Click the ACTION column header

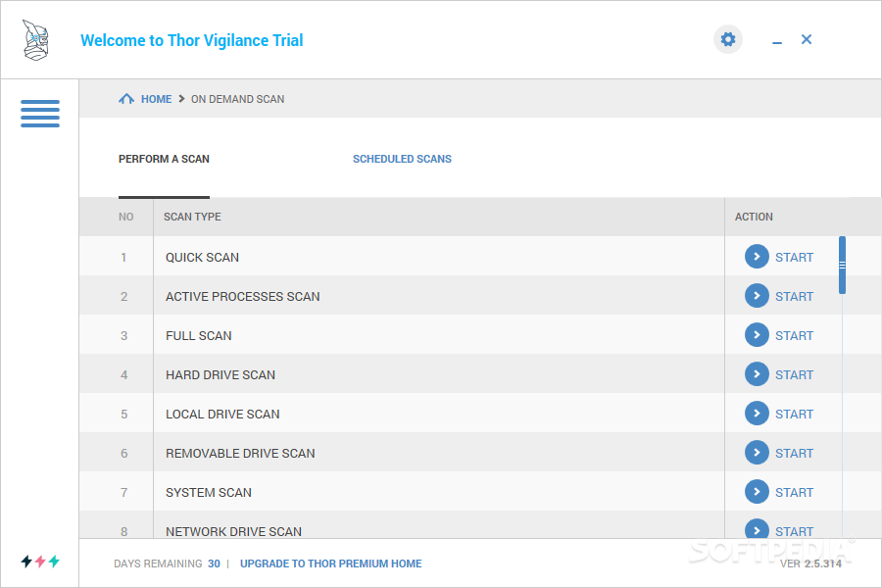coord(754,217)
